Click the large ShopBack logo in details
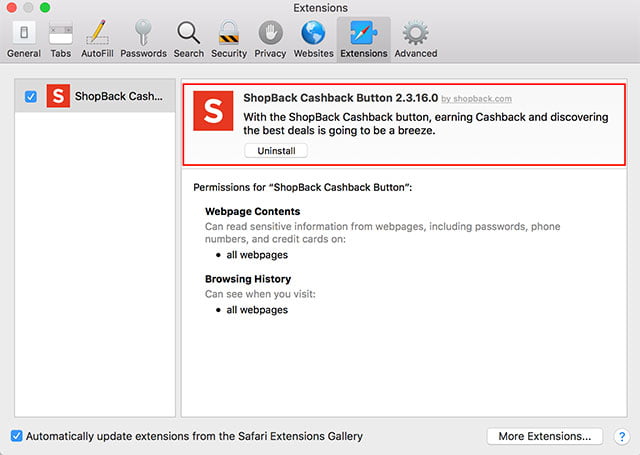 tap(213, 111)
